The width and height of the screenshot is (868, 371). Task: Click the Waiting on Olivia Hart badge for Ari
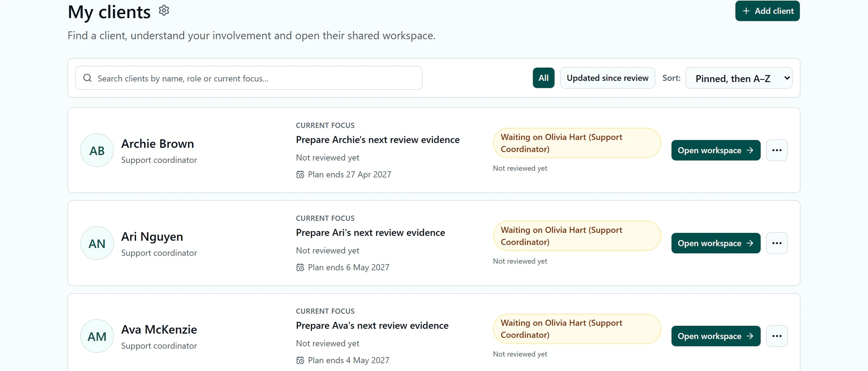click(x=577, y=236)
